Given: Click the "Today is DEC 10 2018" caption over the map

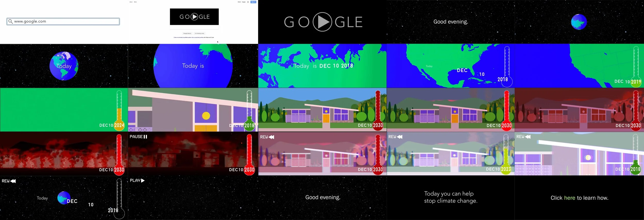Looking at the screenshot, I should coord(323,66).
